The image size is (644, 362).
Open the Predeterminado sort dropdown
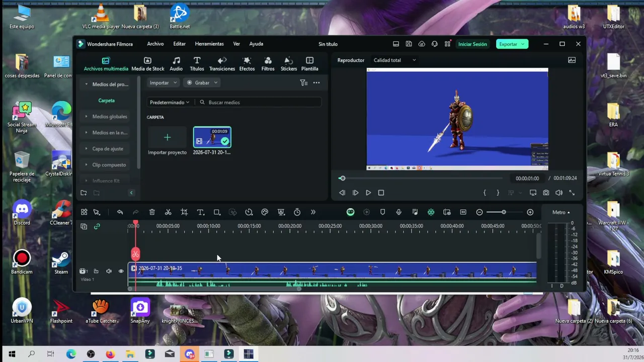click(170, 103)
